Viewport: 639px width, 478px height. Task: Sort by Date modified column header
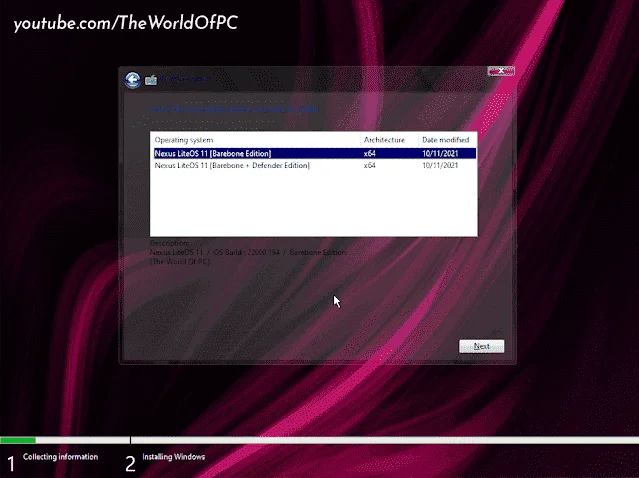tap(447, 140)
